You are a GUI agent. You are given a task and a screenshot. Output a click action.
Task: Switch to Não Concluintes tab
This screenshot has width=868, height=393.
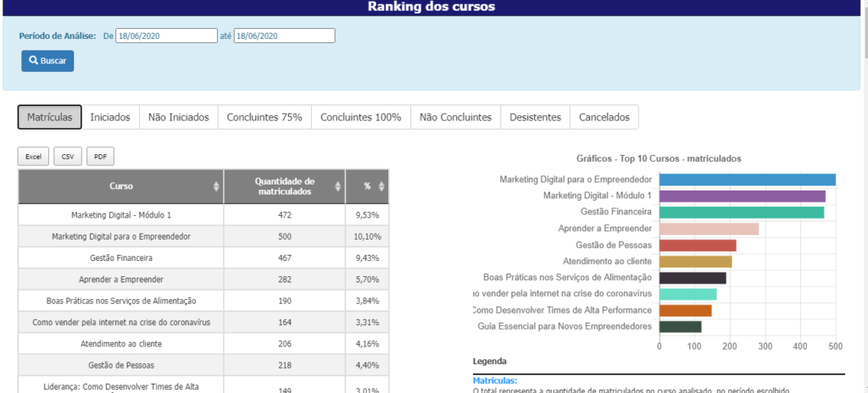point(455,117)
